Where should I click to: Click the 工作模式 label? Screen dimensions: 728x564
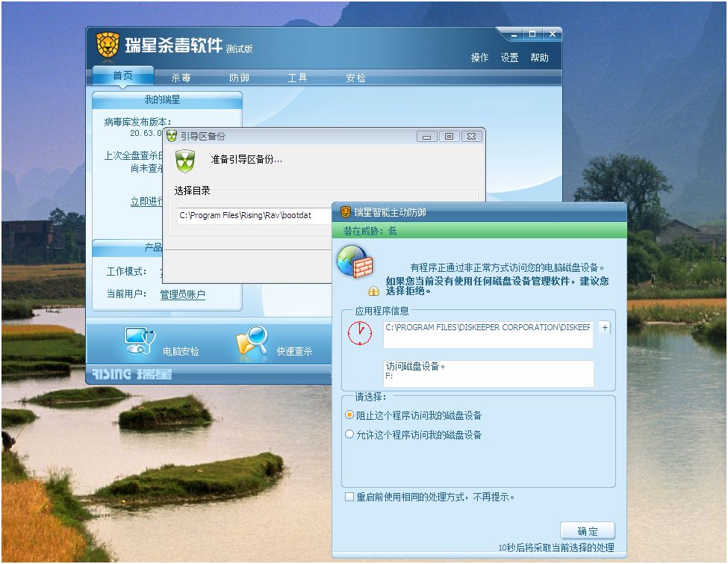coord(126,271)
